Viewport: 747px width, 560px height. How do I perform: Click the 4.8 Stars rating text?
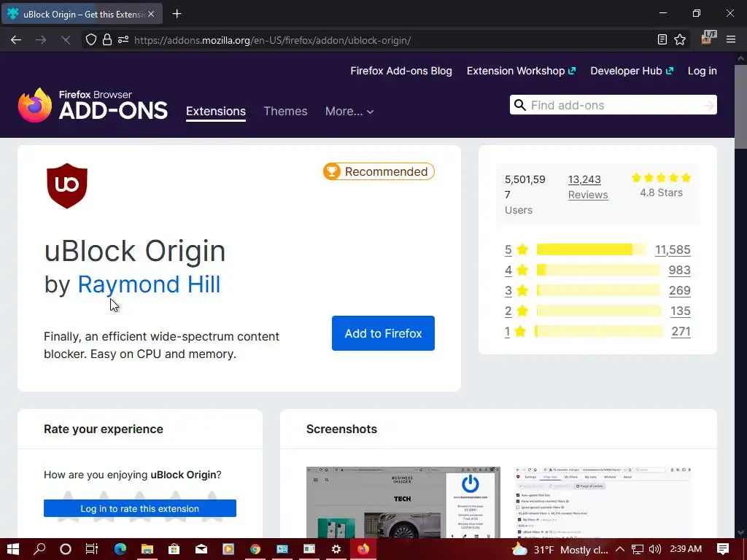[x=661, y=192]
